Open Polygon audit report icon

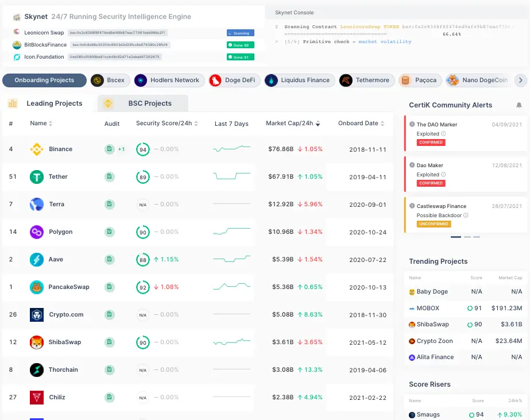[x=109, y=232]
